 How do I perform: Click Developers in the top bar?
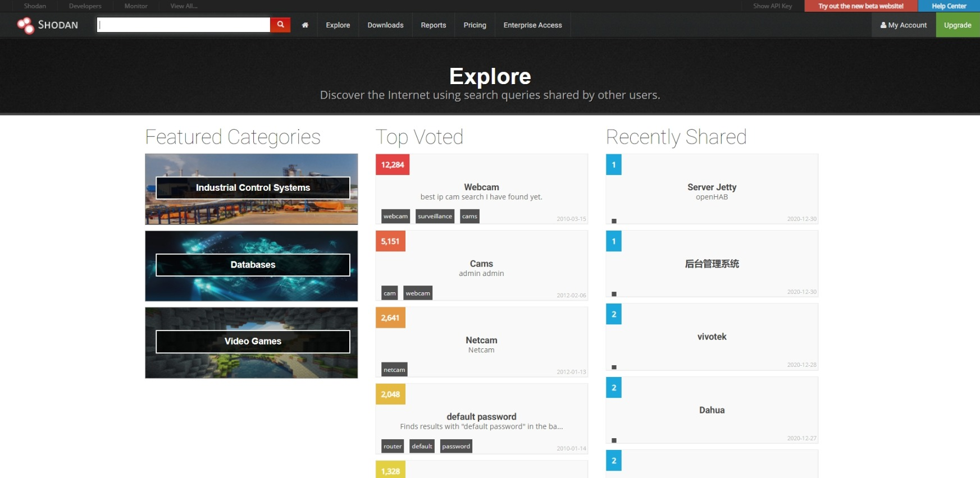coord(85,6)
